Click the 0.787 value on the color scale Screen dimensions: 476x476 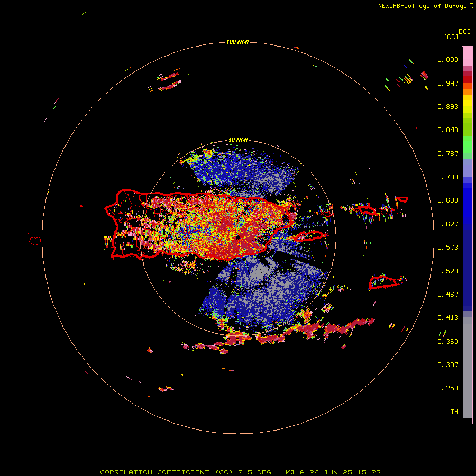[x=448, y=153]
